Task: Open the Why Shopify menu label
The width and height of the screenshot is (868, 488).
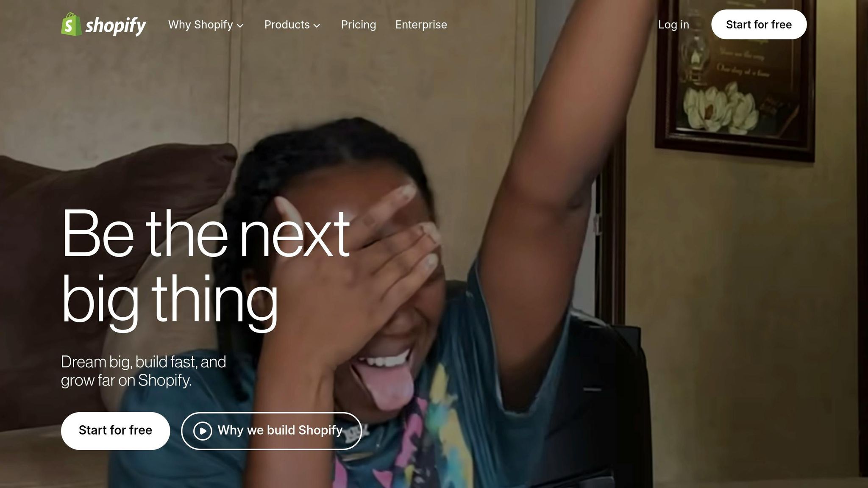Action: tap(200, 25)
